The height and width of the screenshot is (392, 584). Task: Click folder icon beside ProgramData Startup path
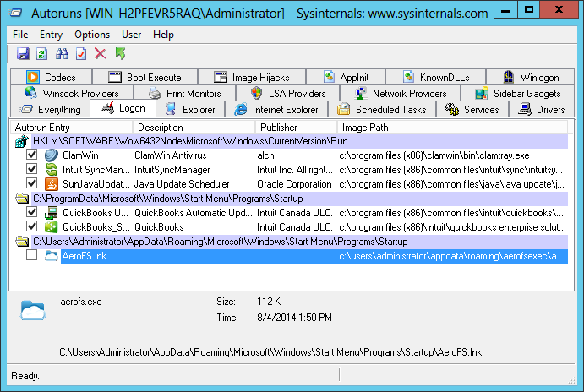click(22, 199)
